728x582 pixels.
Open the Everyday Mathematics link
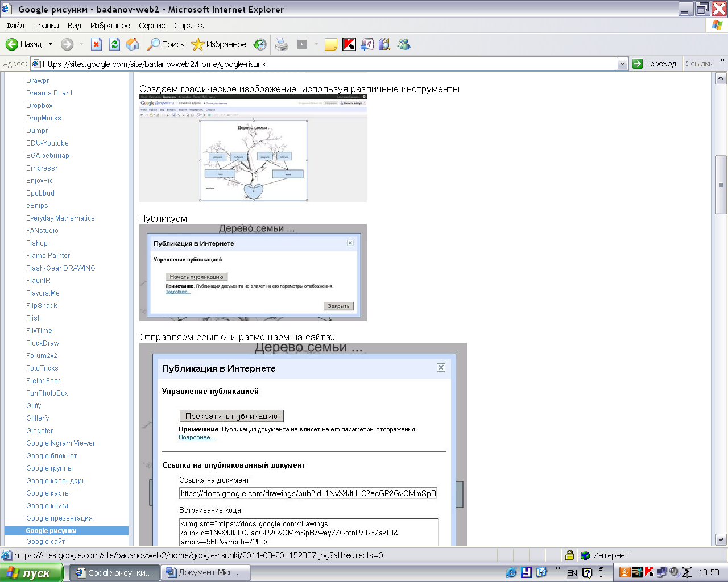coord(60,218)
